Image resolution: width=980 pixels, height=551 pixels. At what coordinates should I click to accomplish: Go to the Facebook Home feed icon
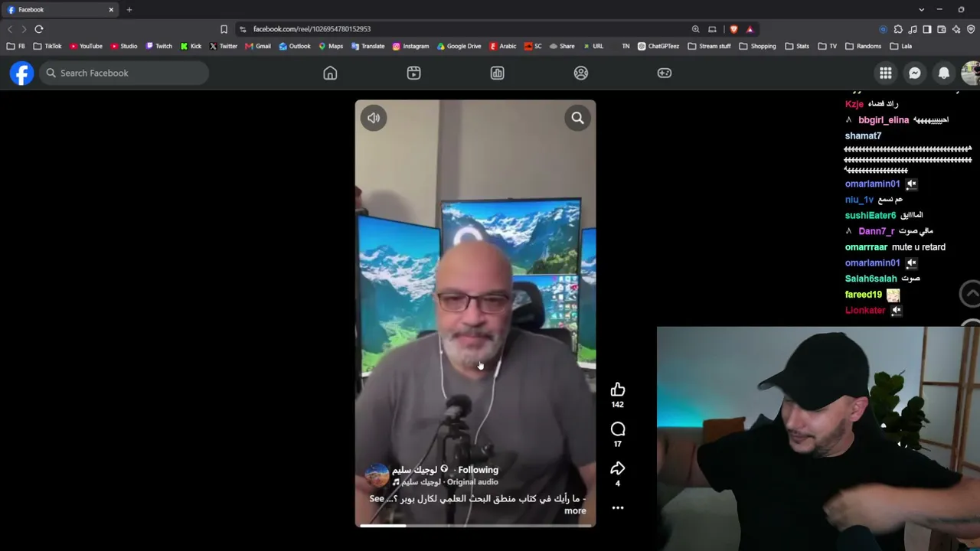click(x=330, y=73)
